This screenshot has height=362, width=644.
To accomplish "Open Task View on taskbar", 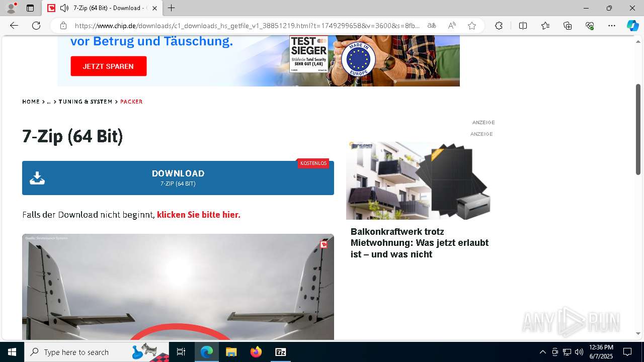I will coord(181,352).
